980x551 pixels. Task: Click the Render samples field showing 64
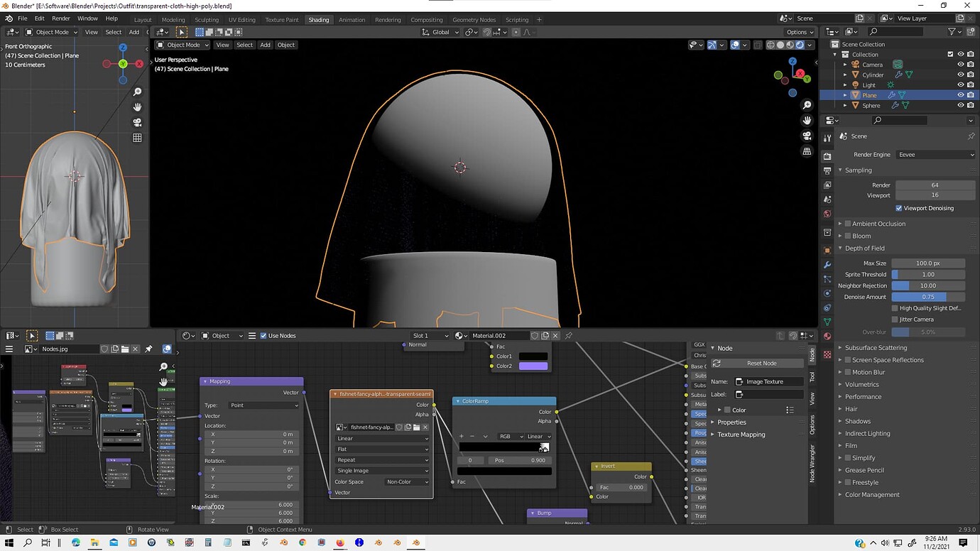[935, 185]
